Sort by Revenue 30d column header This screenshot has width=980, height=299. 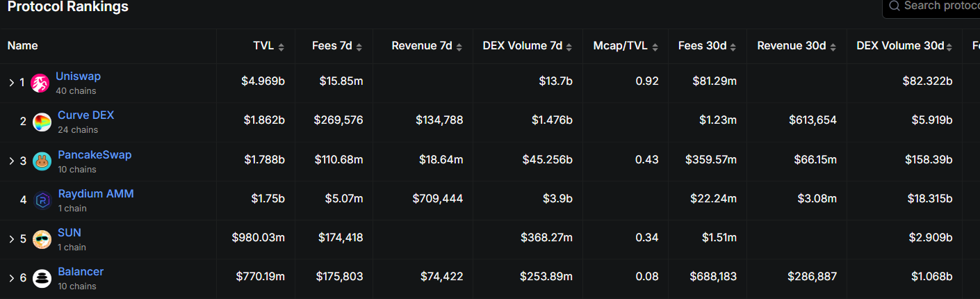(x=797, y=46)
